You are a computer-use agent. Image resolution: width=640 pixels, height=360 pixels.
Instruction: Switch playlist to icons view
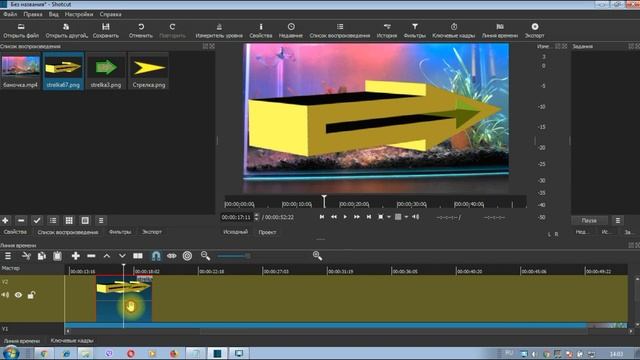[85, 220]
